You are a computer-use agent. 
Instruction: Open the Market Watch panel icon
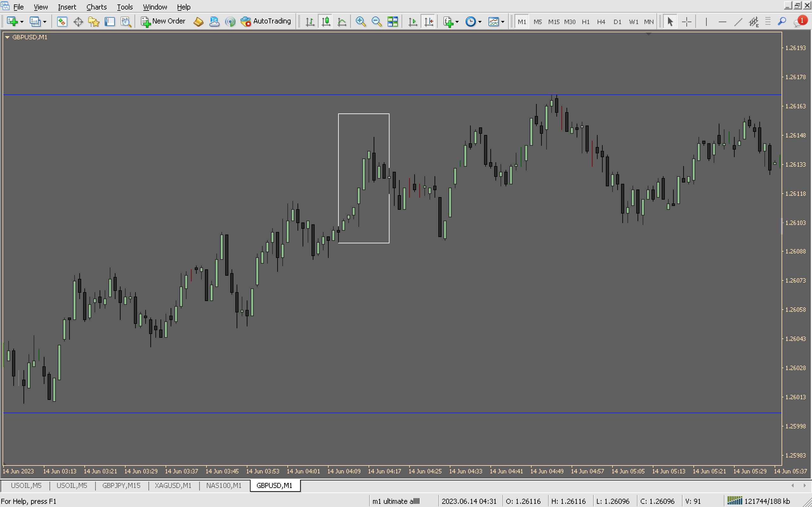point(62,22)
